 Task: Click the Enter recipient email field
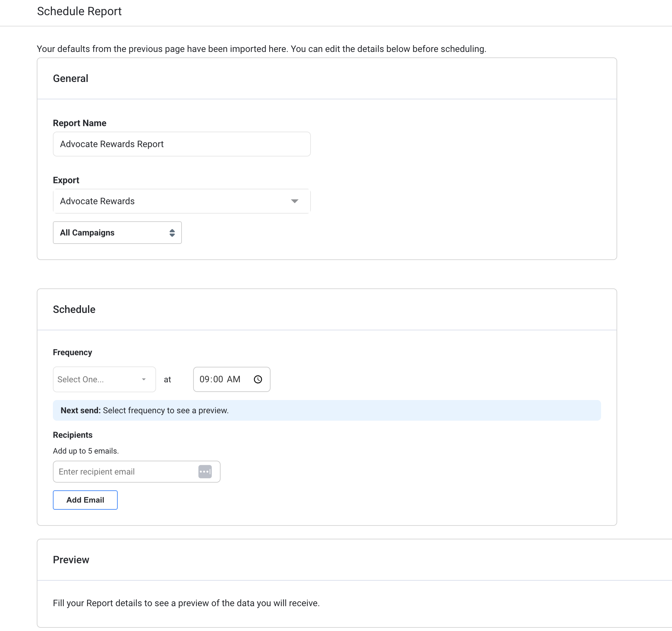click(125, 472)
